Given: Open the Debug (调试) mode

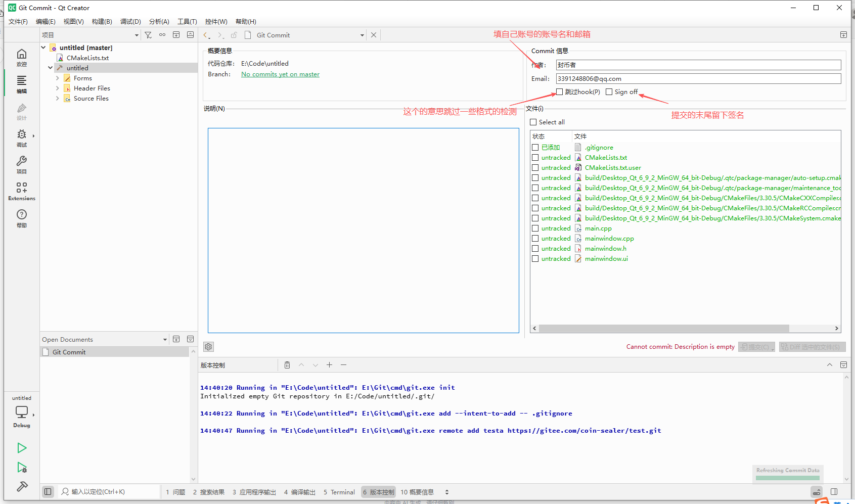Looking at the screenshot, I should tap(21, 138).
